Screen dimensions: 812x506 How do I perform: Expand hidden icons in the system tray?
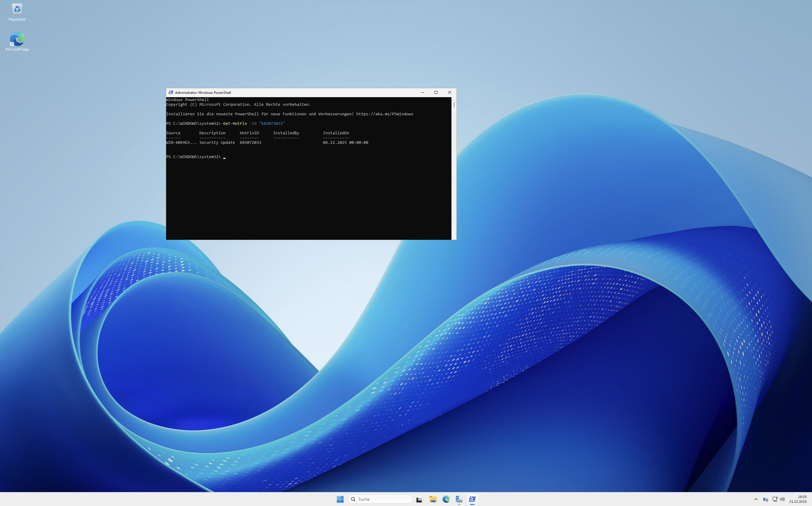tap(756, 499)
